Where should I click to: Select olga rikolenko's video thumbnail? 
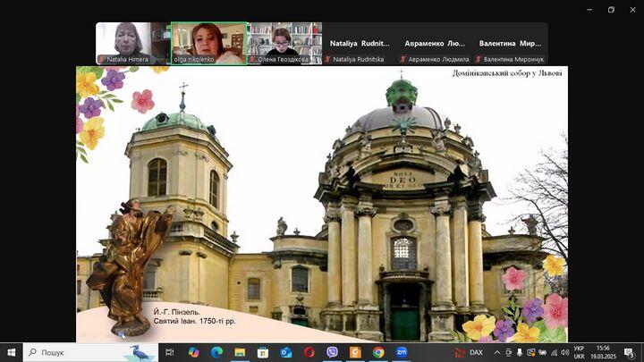pos(208,43)
